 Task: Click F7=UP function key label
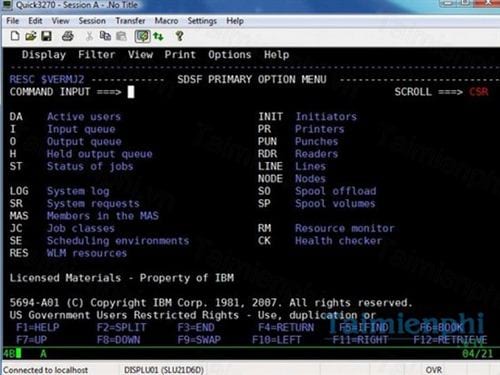(31, 340)
